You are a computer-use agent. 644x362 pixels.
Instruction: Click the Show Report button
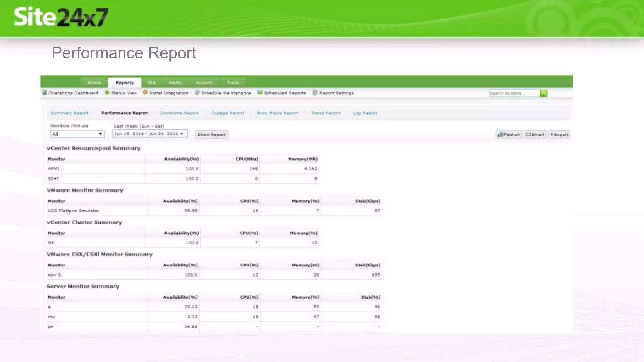[212, 134]
